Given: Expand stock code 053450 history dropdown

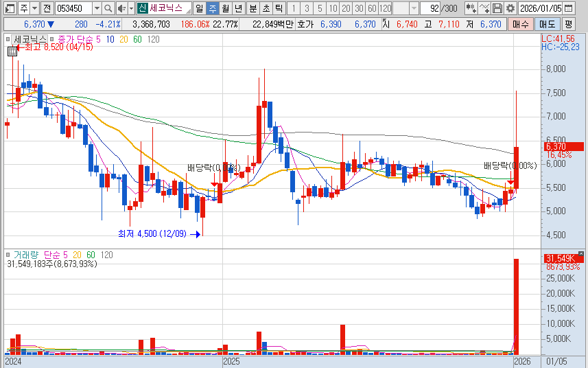Looking at the screenshot, I should 97,8.
